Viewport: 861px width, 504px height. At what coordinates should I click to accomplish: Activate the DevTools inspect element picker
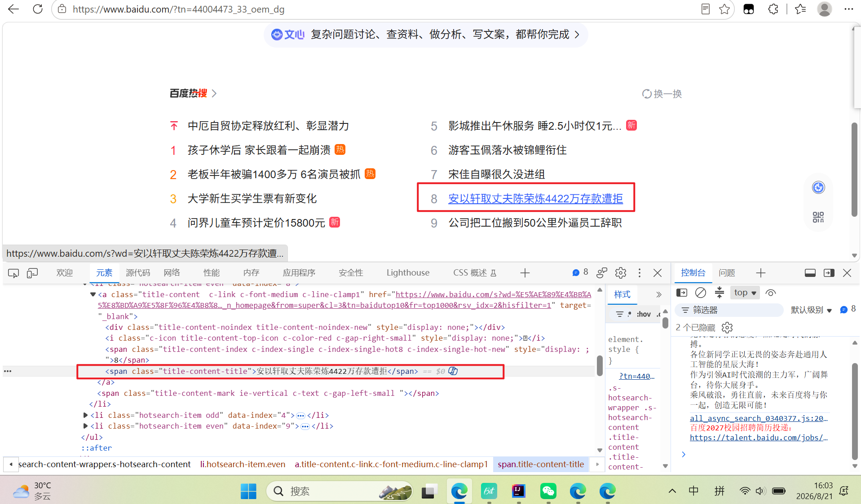[13, 273]
